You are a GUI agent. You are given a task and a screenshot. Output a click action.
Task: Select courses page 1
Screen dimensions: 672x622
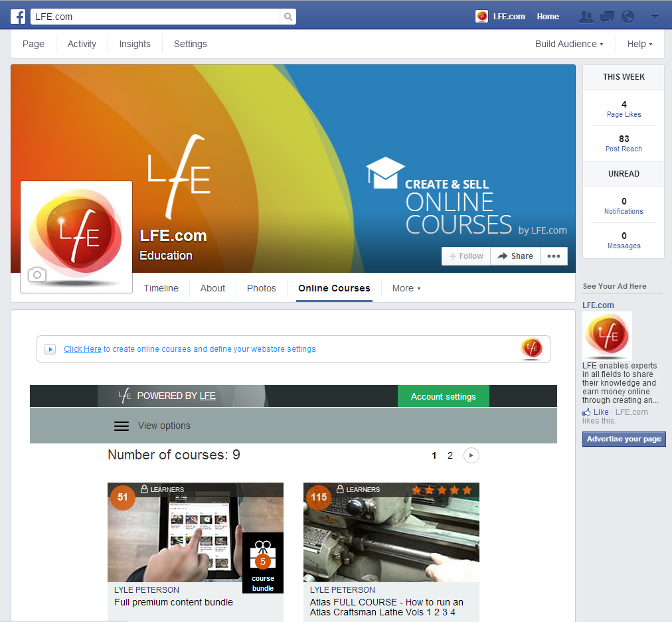point(434,456)
